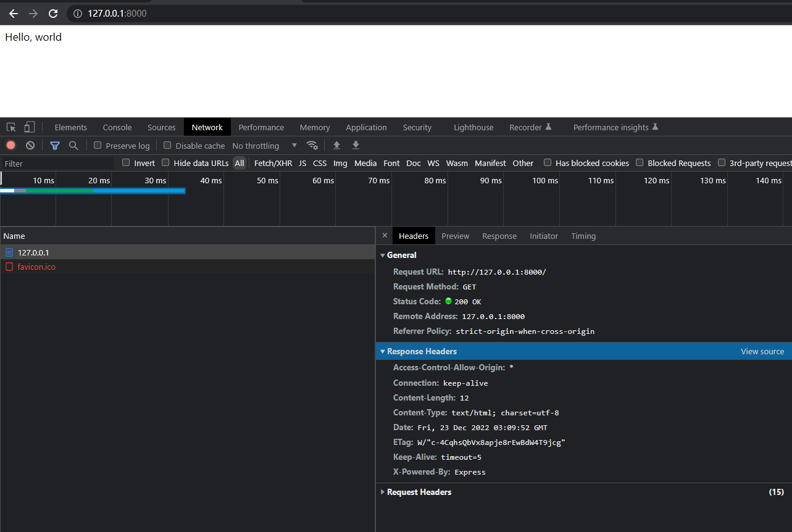Click the network Filter text field
The height and width of the screenshot is (532, 792).
(57, 164)
